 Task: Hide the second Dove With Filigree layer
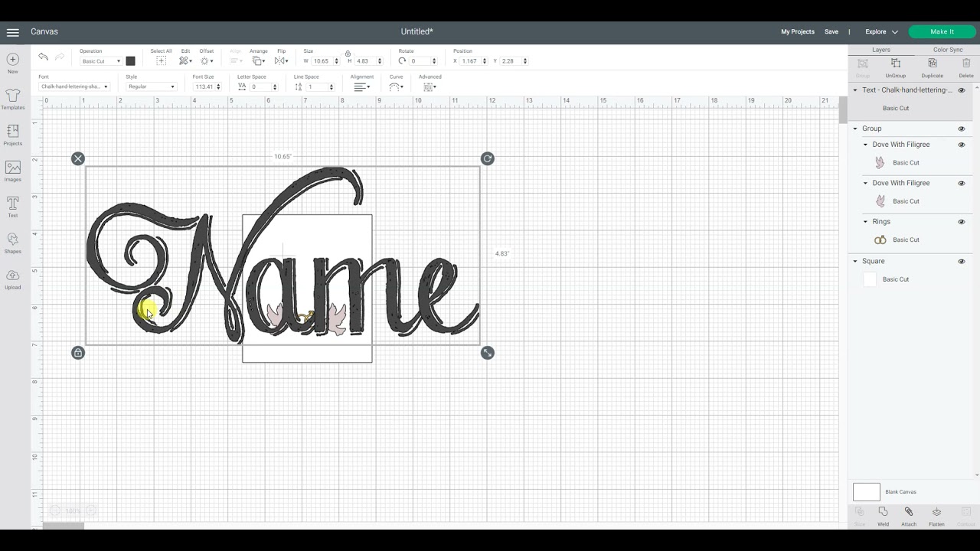(x=962, y=183)
